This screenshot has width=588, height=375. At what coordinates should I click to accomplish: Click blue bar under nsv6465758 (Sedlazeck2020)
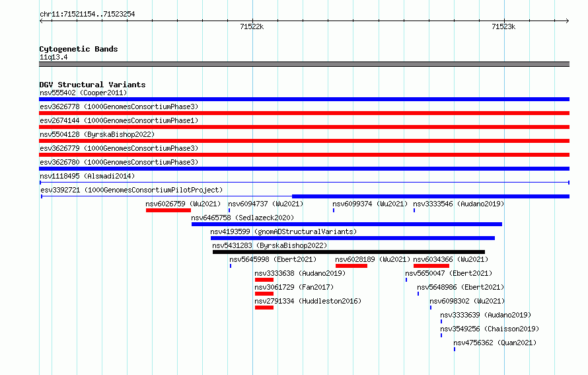pos(347,224)
